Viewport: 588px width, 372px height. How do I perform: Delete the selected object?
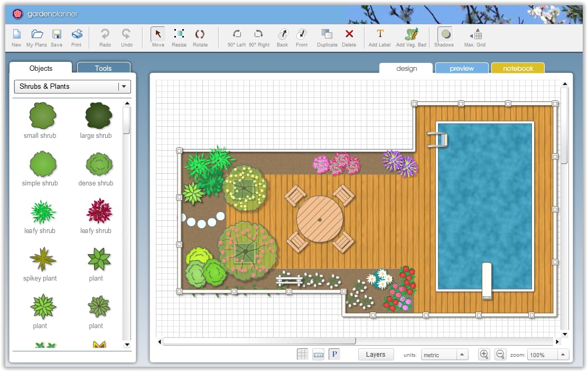[x=349, y=35]
